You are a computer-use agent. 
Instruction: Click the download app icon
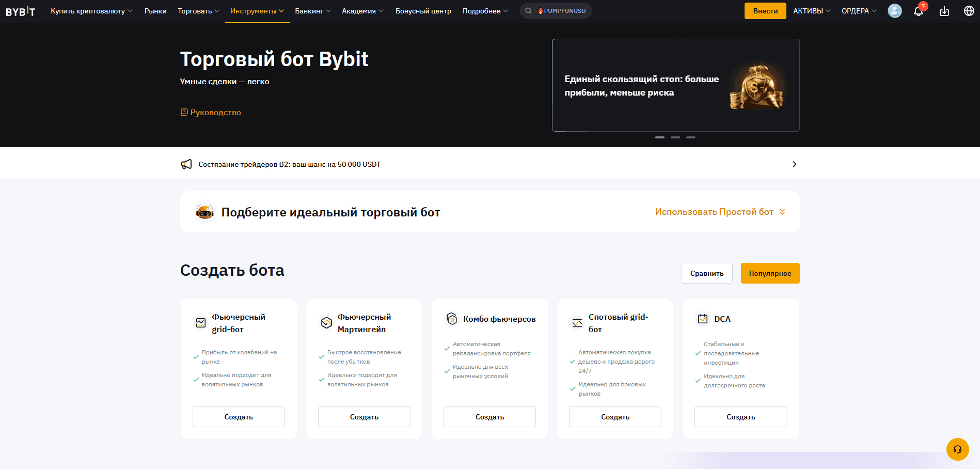[x=944, y=11]
